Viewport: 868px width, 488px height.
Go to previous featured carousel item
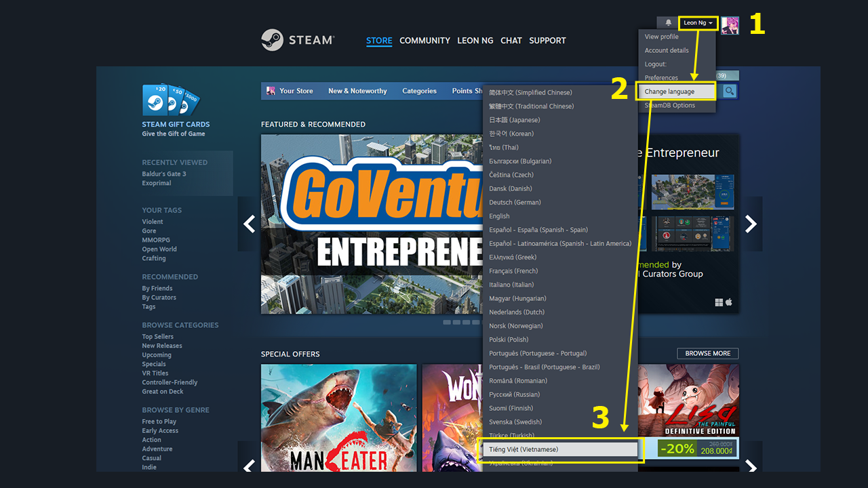click(249, 224)
